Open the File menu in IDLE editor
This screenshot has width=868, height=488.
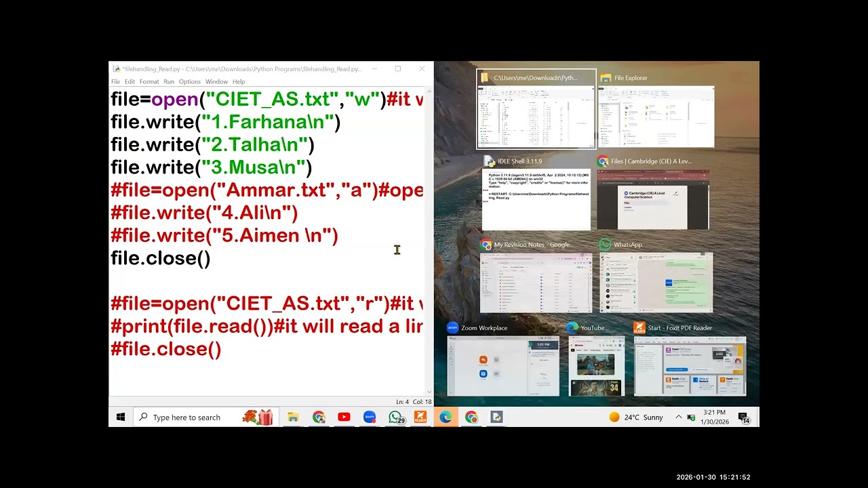[116, 81]
